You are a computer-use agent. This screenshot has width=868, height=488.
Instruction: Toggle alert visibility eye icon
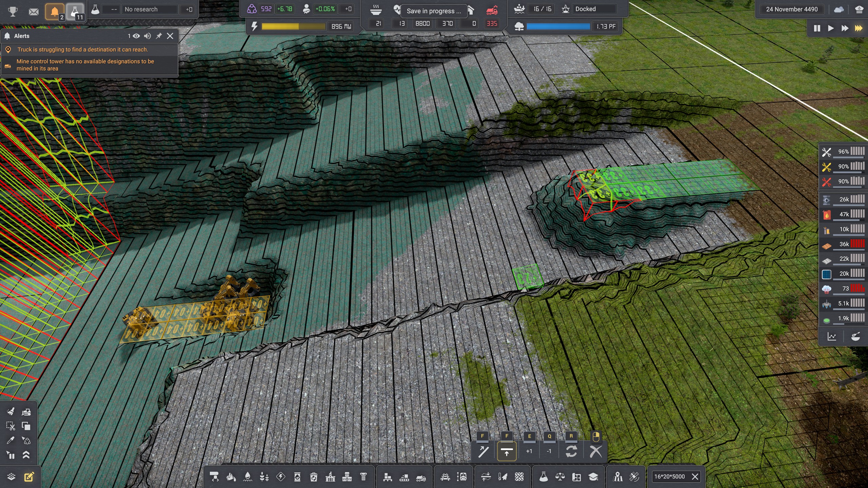coord(136,36)
